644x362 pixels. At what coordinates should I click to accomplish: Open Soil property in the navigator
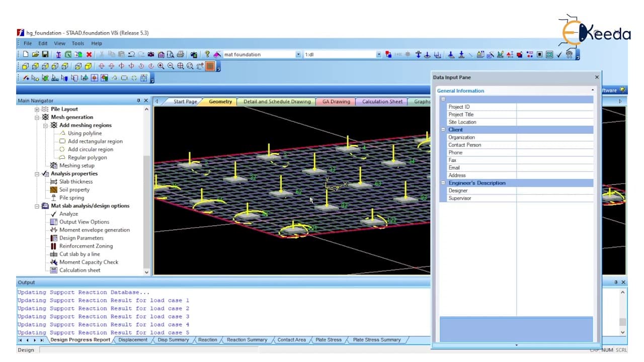[74, 190]
